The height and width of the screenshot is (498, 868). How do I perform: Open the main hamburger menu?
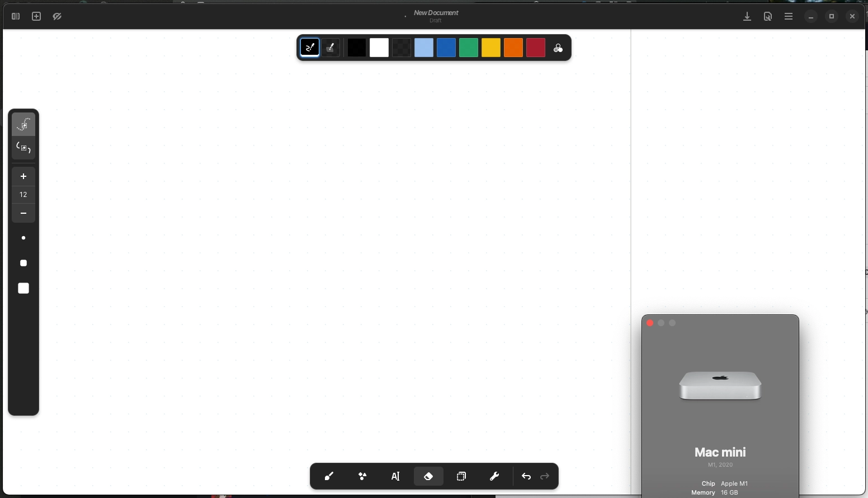(789, 16)
